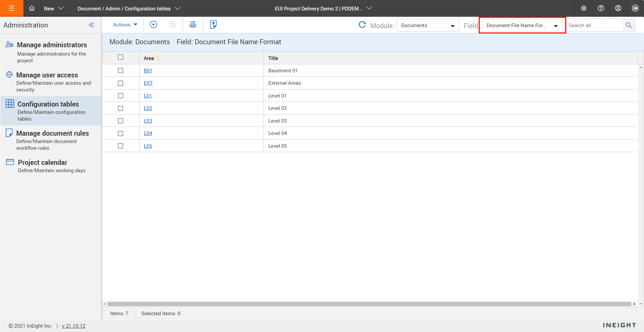Open the Actions dropdown menu
This screenshot has width=644, height=332.
click(125, 25)
